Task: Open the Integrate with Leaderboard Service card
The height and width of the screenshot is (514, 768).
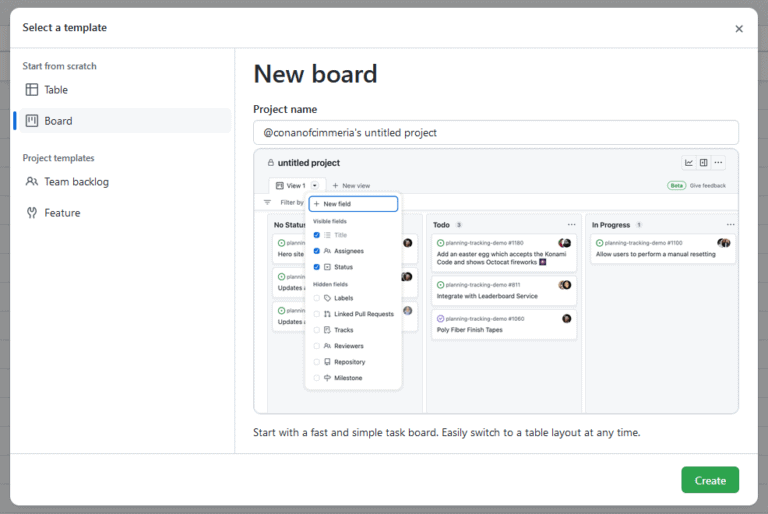Action: tap(504, 291)
